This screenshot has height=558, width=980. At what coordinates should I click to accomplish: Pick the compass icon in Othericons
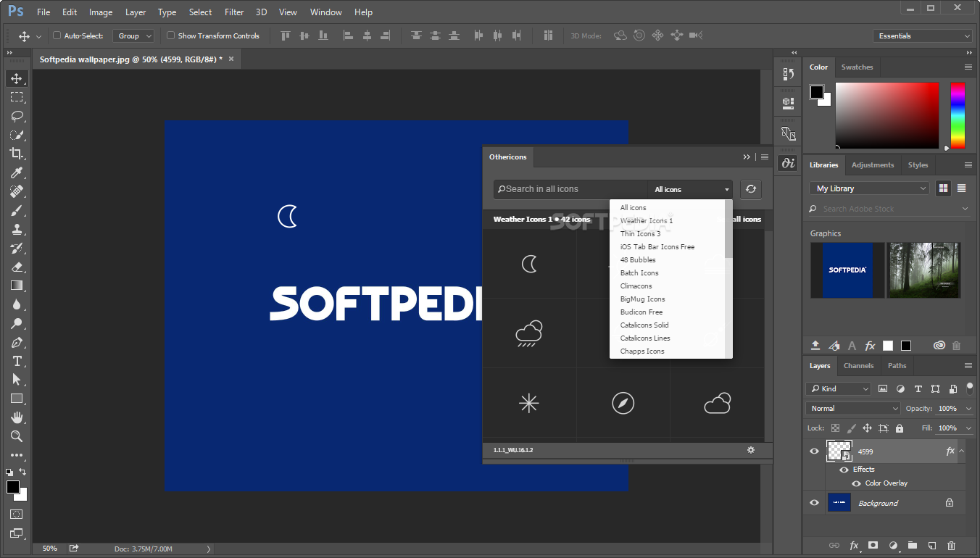pos(623,403)
